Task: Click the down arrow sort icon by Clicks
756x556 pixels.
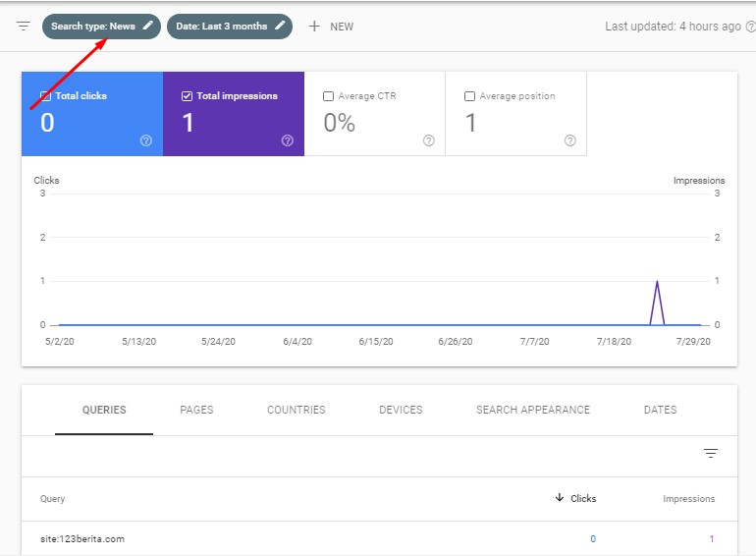Action: [560, 498]
